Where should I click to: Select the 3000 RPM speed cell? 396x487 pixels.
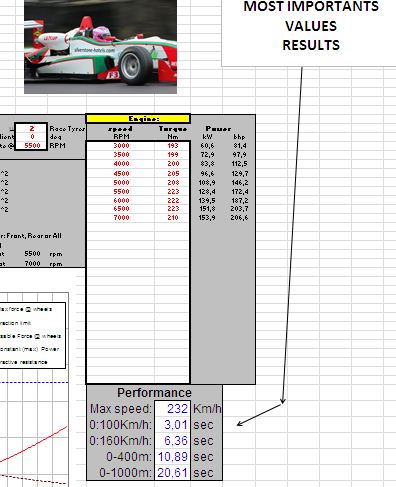121,146
